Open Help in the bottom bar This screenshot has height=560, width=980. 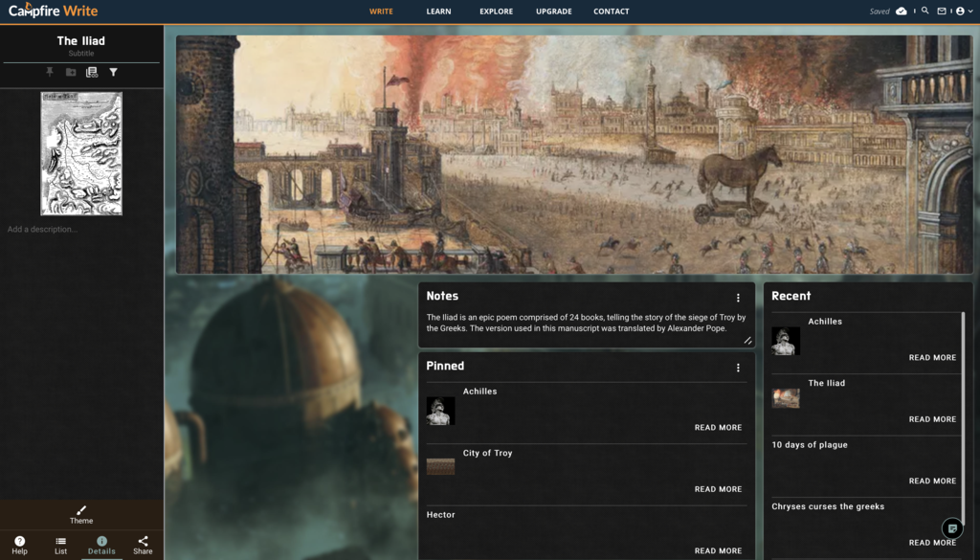click(x=19, y=545)
